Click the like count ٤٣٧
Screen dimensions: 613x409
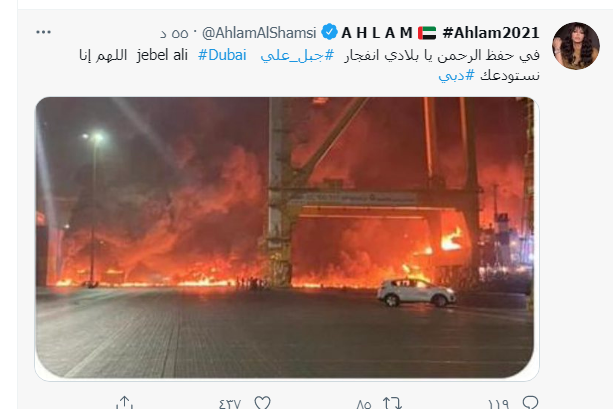pos(229,404)
